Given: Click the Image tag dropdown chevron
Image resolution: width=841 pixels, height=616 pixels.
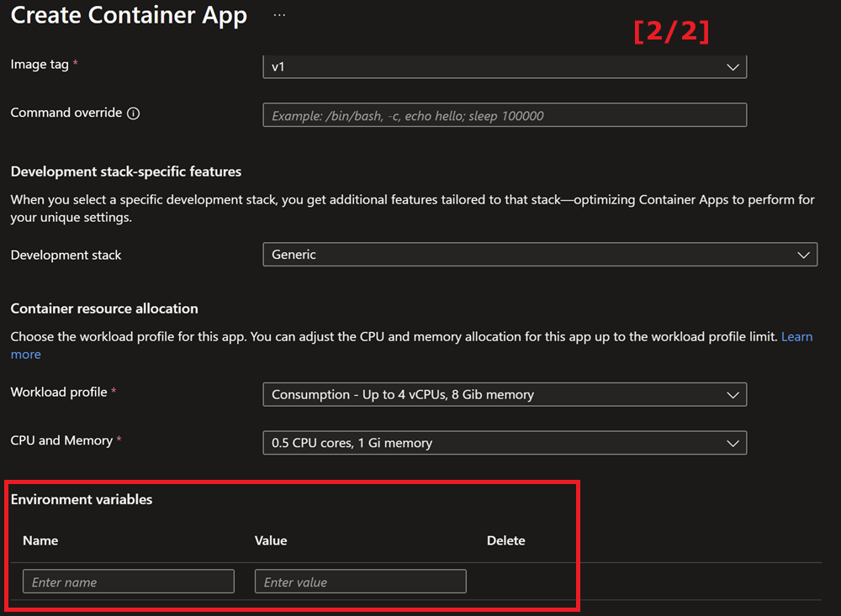Looking at the screenshot, I should (x=733, y=66).
